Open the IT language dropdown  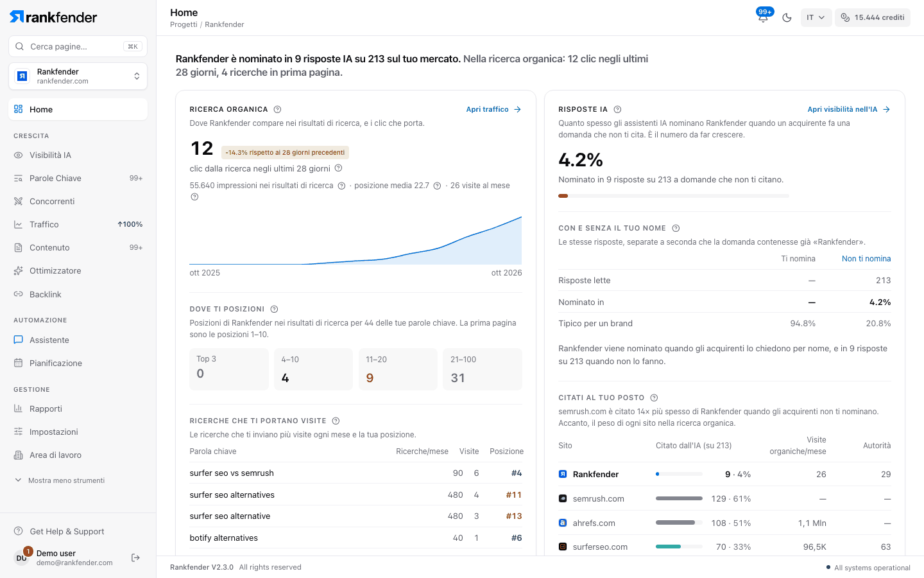click(x=816, y=17)
